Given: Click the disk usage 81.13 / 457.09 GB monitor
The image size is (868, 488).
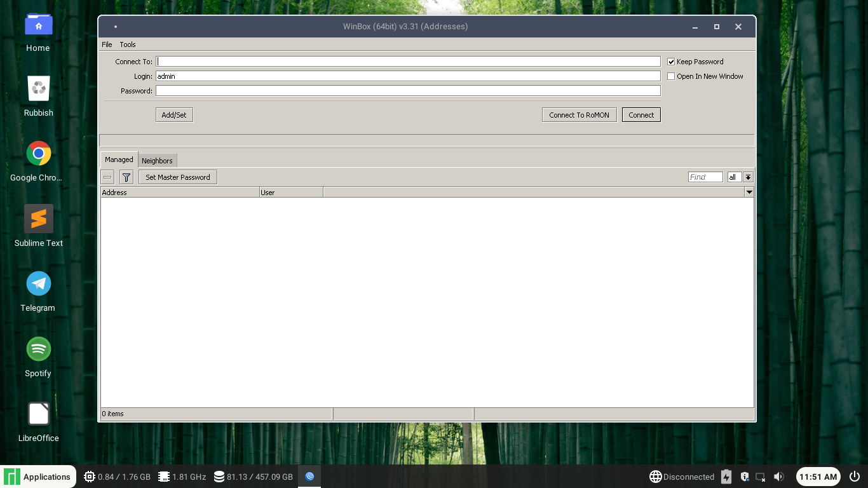Looking at the screenshot, I should tap(253, 477).
